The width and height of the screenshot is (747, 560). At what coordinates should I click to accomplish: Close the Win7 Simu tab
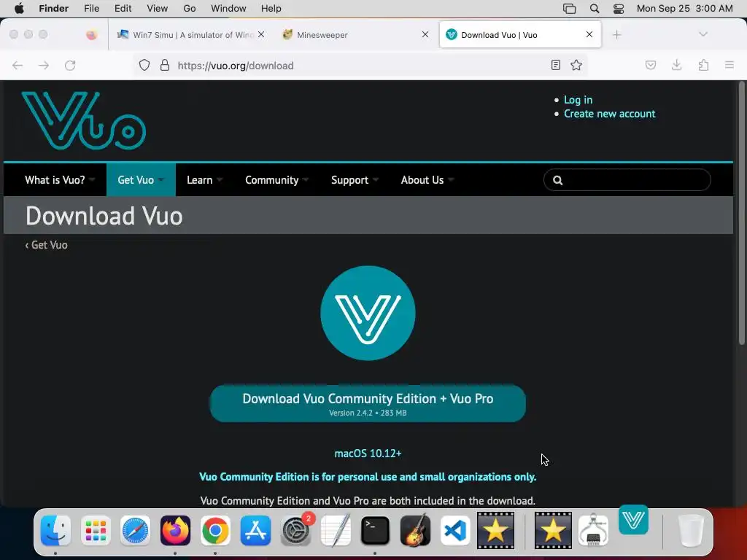point(261,35)
